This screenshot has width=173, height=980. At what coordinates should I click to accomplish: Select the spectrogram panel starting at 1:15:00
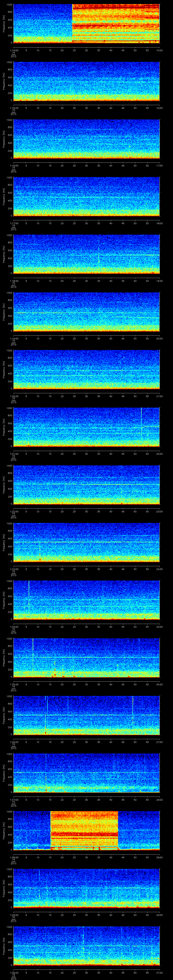(86, 81)
